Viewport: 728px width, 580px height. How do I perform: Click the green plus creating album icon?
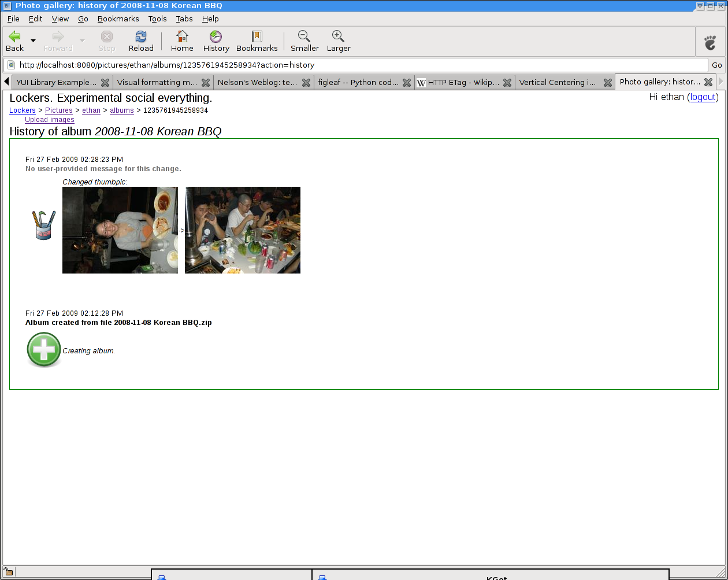click(x=44, y=350)
